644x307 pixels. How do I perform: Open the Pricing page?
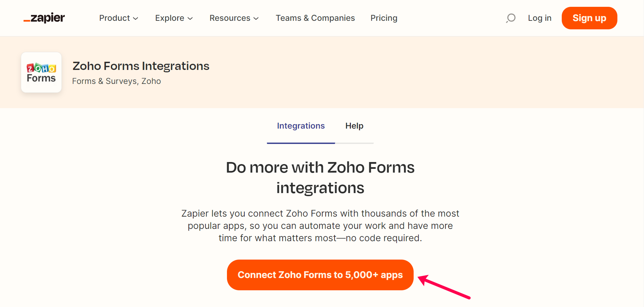click(x=384, y=18)
